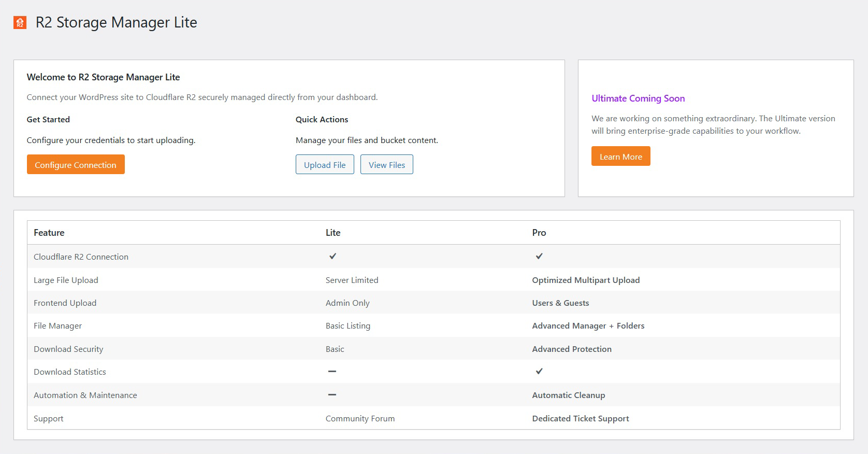The width and height of the screenshot is (868, 454).
Task: Click the Automatic Cleanup Pro cell
Action: tap(568, 395)
